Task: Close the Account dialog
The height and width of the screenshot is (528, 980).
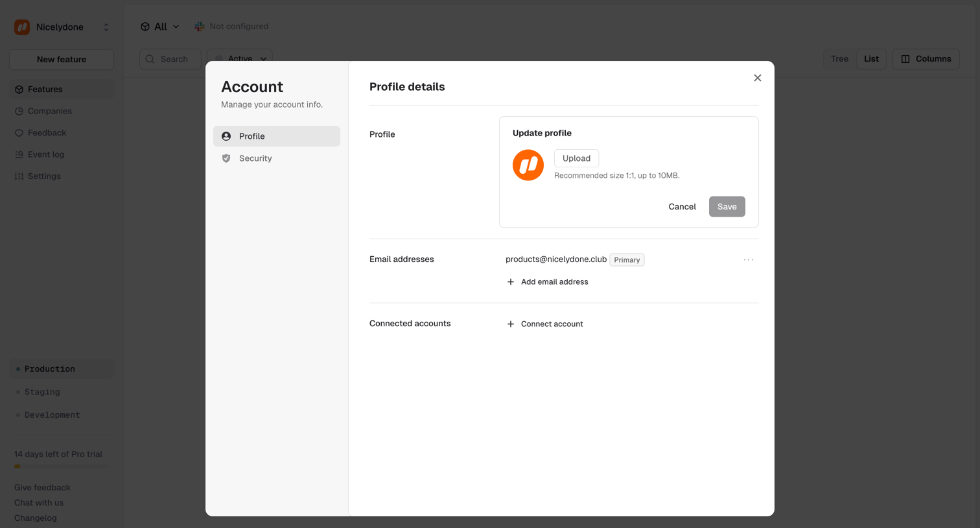Action: point(757,78)
